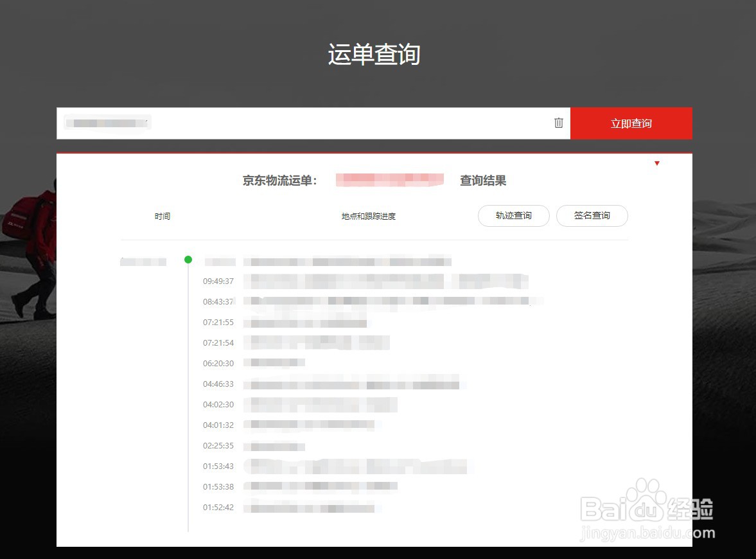Click the 运单查询 page title
This screenshot has width=756, height=559.
click(374, 54)
